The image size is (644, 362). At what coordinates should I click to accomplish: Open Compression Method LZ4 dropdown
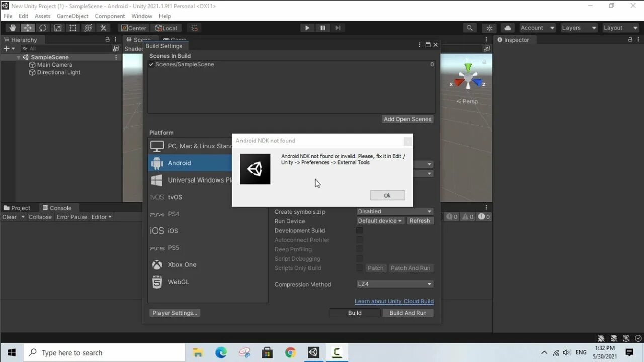pyautogui.click(x=395, y=284)
